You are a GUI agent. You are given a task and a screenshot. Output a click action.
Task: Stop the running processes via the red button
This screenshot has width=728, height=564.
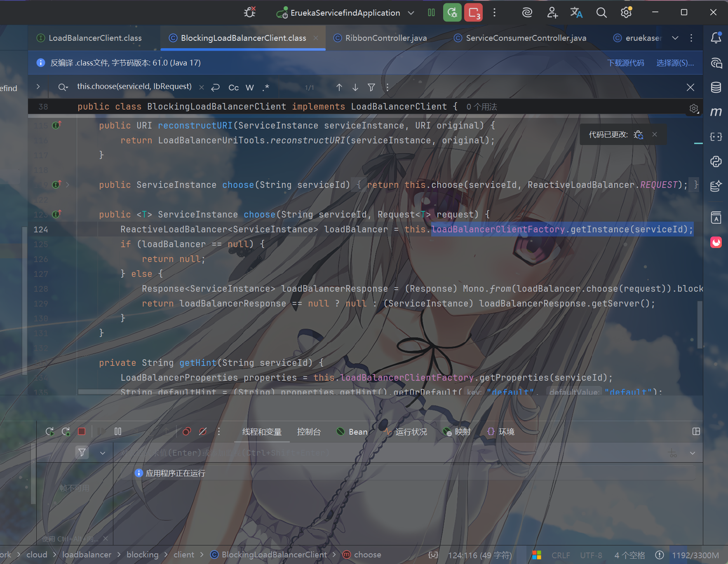(x=474, y=13)
